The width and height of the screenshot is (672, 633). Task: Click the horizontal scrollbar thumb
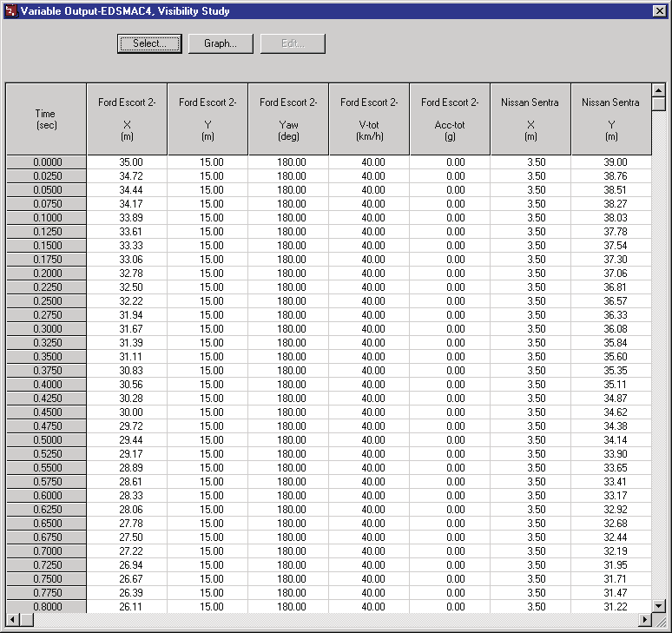[27, 619]
